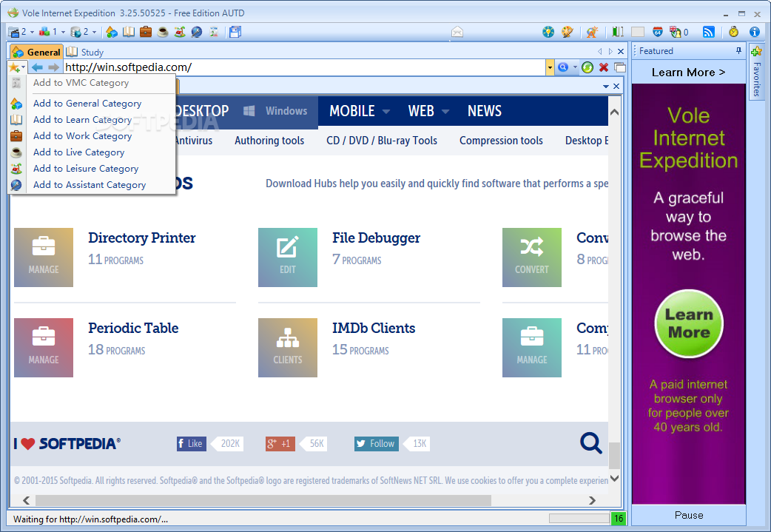Go forward with the gray right arrow

pos(53,67)
